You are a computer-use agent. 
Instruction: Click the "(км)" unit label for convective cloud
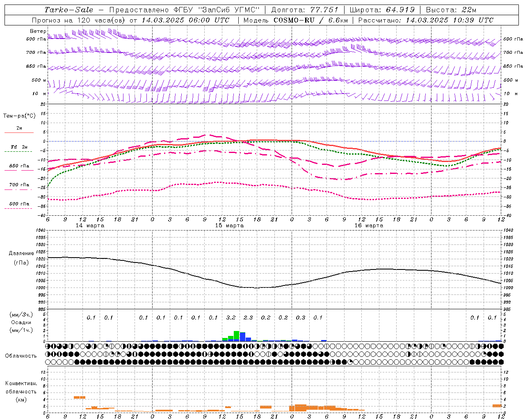click(x=21, y=399)
